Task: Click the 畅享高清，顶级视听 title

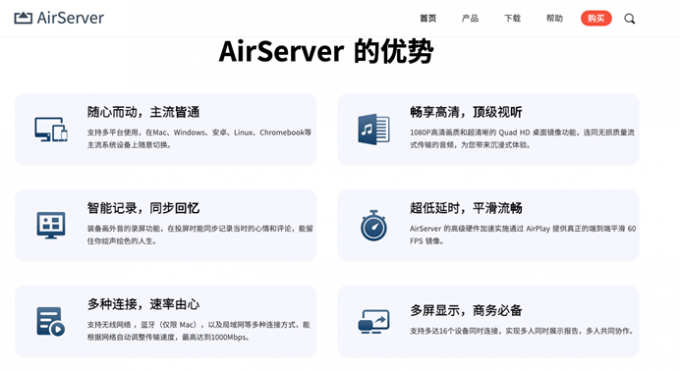Action: click(466, 112)
